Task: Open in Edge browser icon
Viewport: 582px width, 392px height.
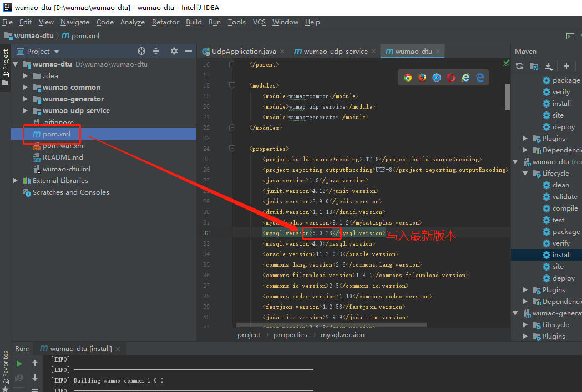Action: (x=480, y=78)
